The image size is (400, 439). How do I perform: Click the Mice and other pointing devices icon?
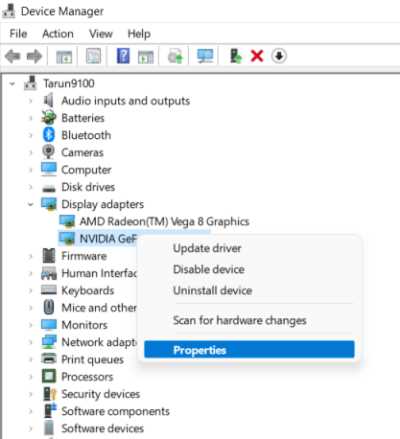click(49, 307)
